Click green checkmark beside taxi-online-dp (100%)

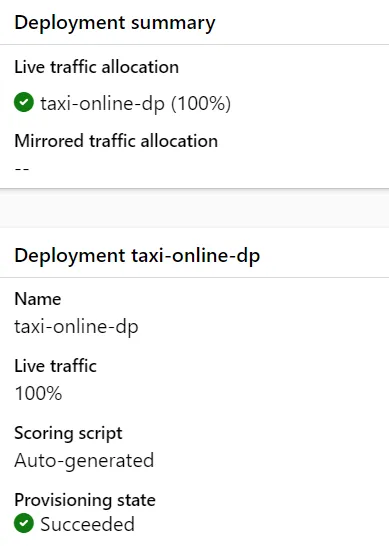[24, 102]
